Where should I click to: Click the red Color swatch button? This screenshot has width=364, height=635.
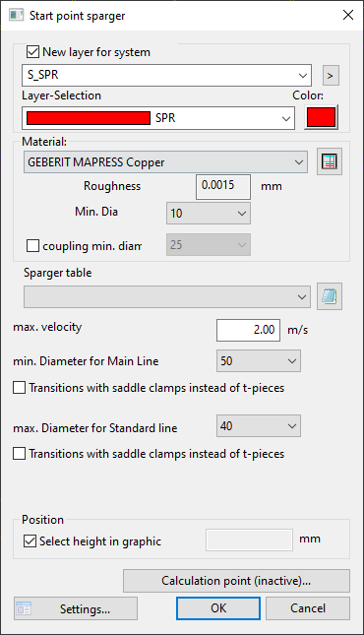pos(321,117)
